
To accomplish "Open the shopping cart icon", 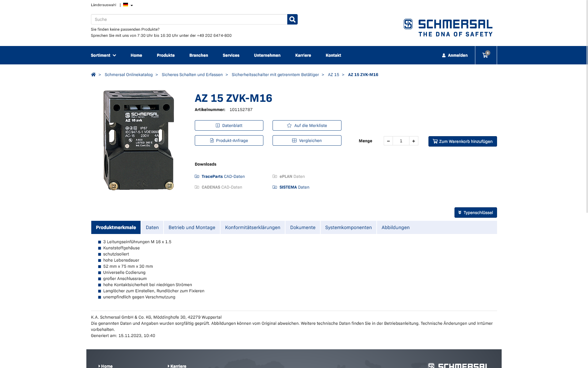I will coord(486,55).
